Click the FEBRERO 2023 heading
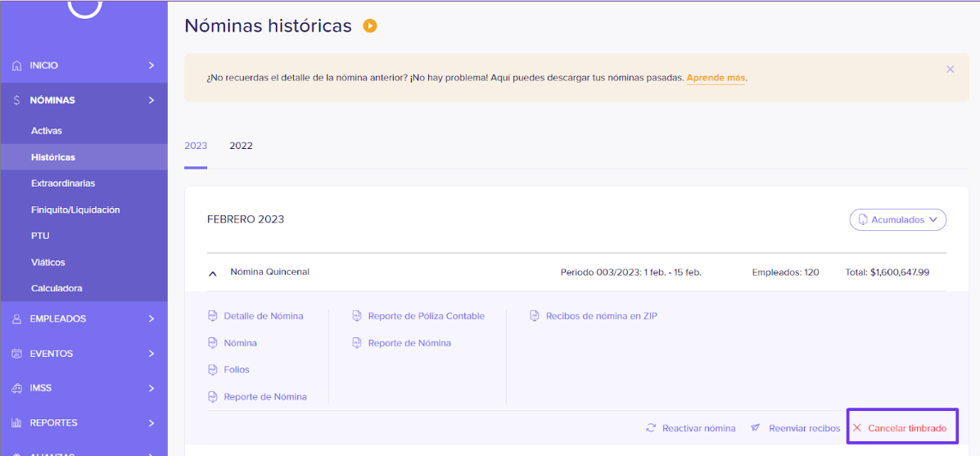 tap(246, 220)
